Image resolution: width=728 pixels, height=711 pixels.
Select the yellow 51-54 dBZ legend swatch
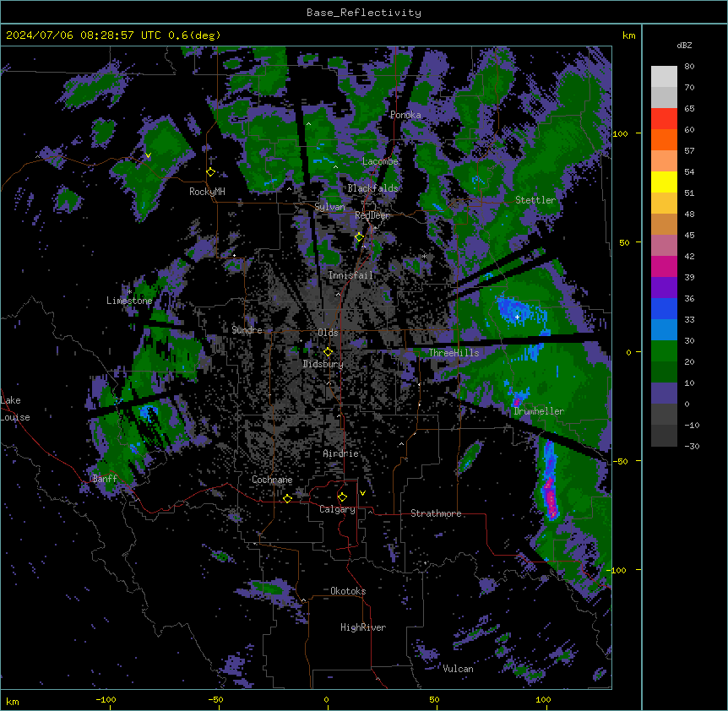click(664, 182)
